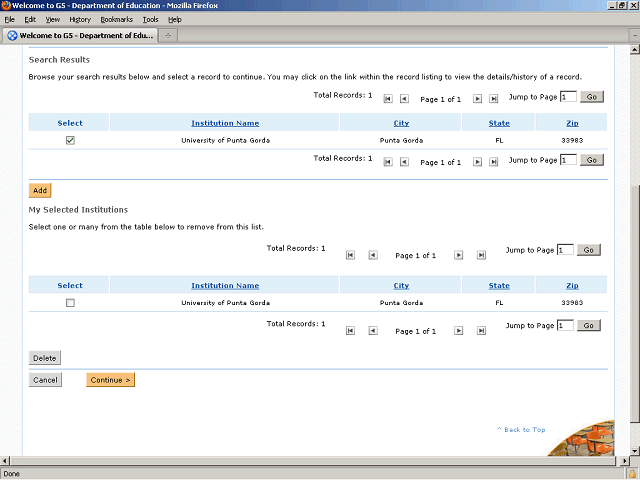Click previous-page arrow in top search results pager
Image resolution: width=640 pixels, height=480 pixels.
(404, 98)
